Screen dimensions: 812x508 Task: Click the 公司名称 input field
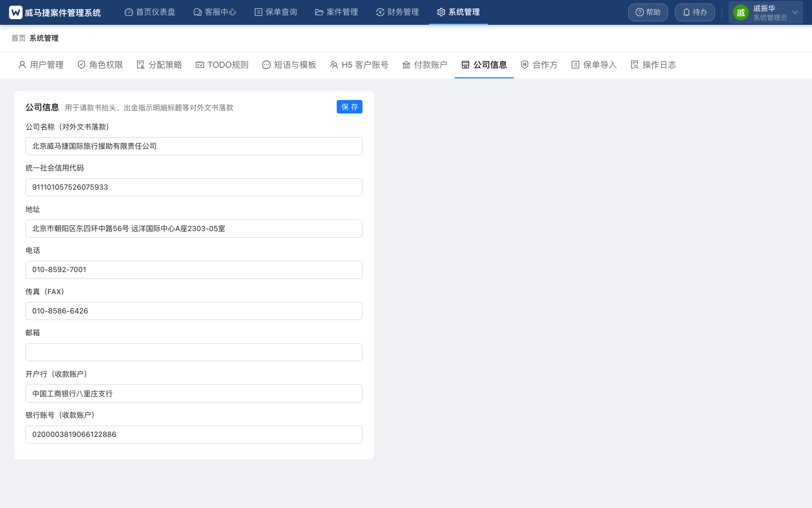tap(194, 146)
